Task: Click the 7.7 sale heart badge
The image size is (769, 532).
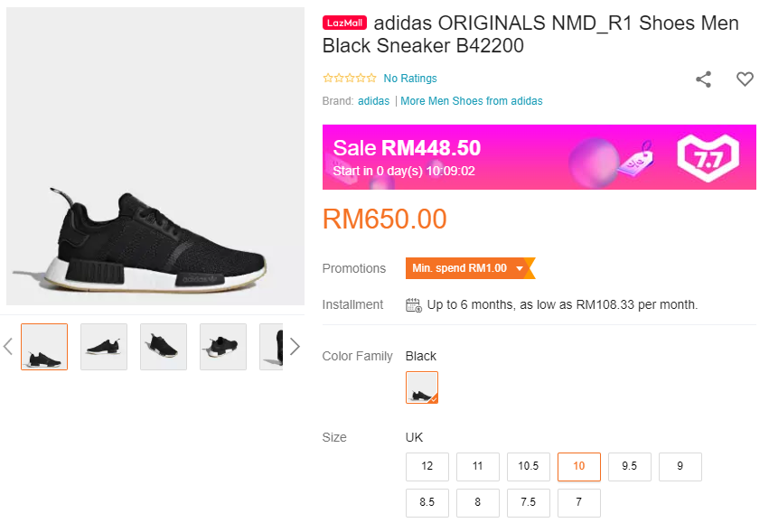Action: pyautogui.click(x=708, y=158)
